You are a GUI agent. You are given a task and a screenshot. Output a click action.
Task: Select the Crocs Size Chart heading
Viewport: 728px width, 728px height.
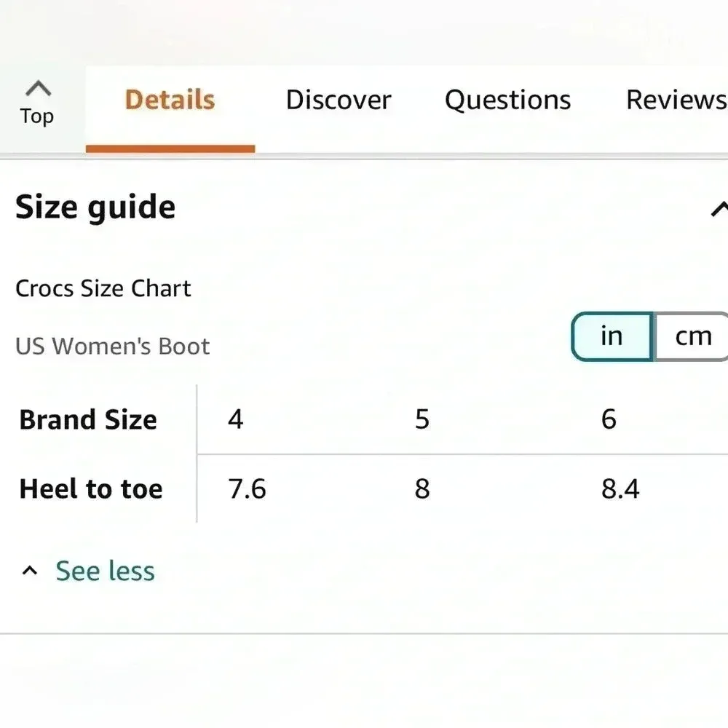tap(103, 288)
